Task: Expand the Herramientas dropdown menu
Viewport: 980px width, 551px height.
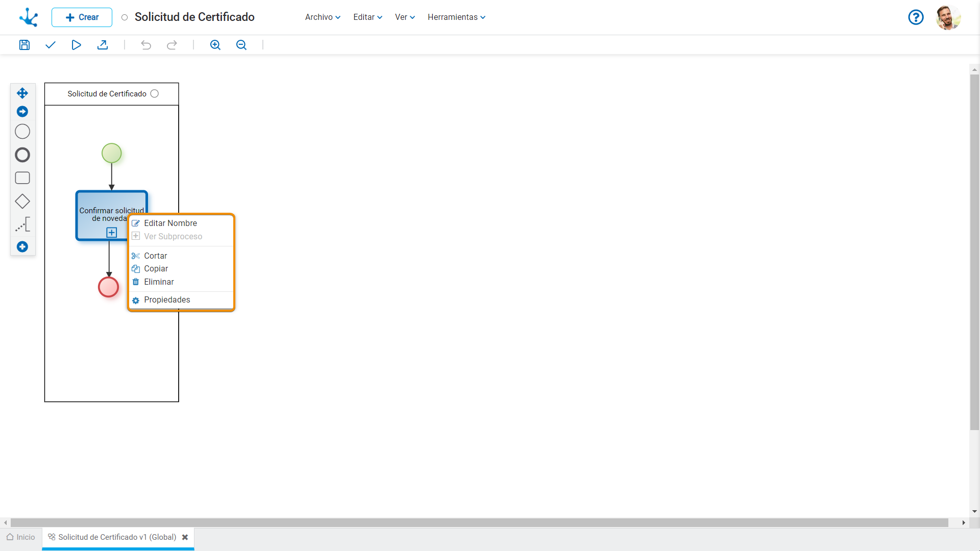Action: [x=456, y=17]
